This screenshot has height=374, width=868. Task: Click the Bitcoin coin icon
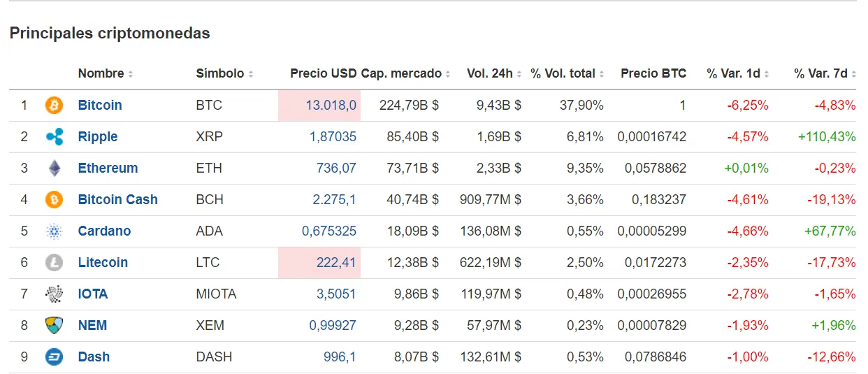[54, 106]
